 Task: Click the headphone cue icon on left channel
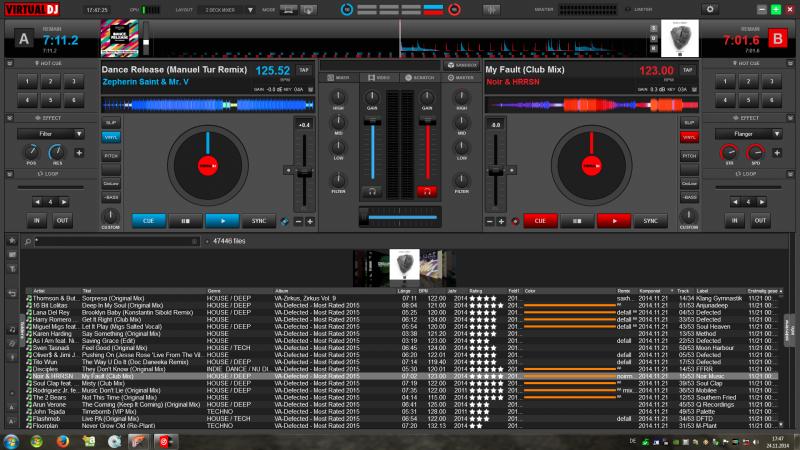(x=373, y=190)
